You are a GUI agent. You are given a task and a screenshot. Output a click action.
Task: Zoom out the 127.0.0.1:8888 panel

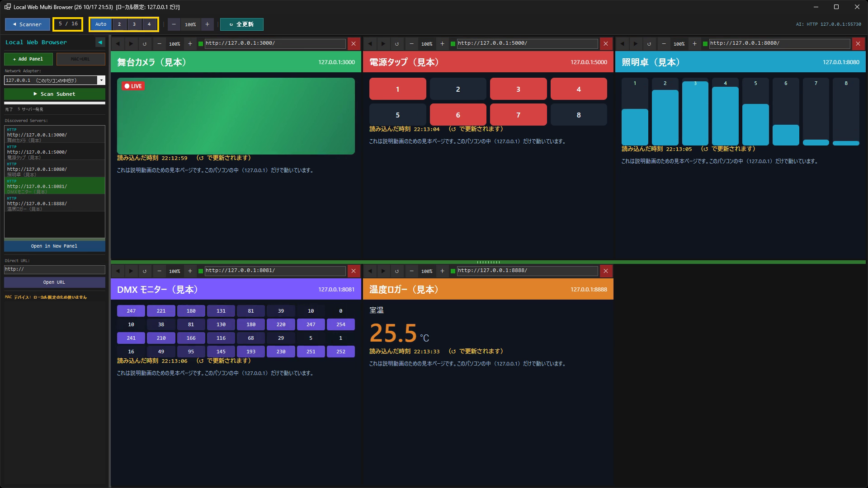click(x=411, y=271)
